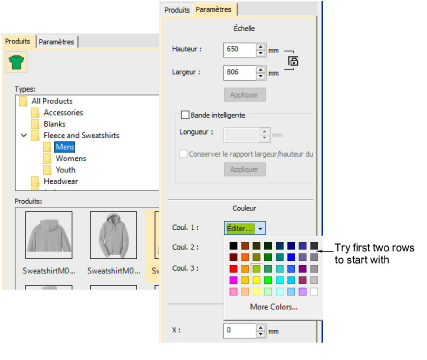This screenshot has width=427, height=360.
Task: Click the Headwear folder icon
Action: point(35,181)
